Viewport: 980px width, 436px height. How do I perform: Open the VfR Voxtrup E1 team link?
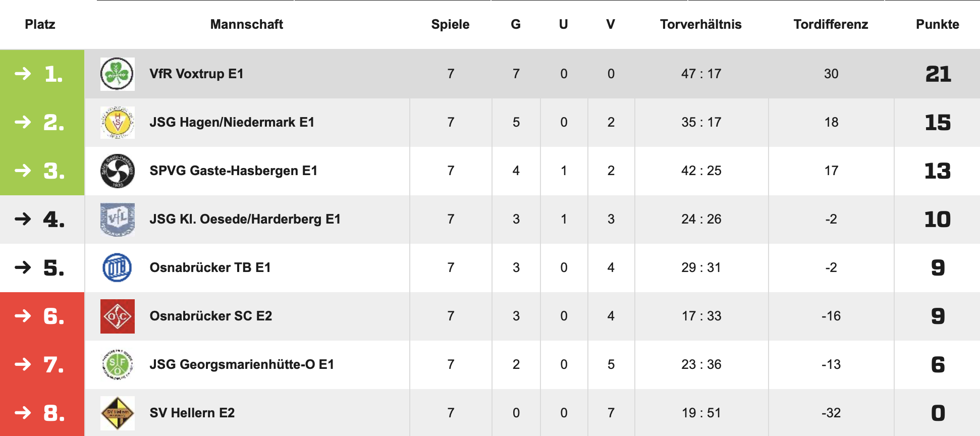coord(196,74)
